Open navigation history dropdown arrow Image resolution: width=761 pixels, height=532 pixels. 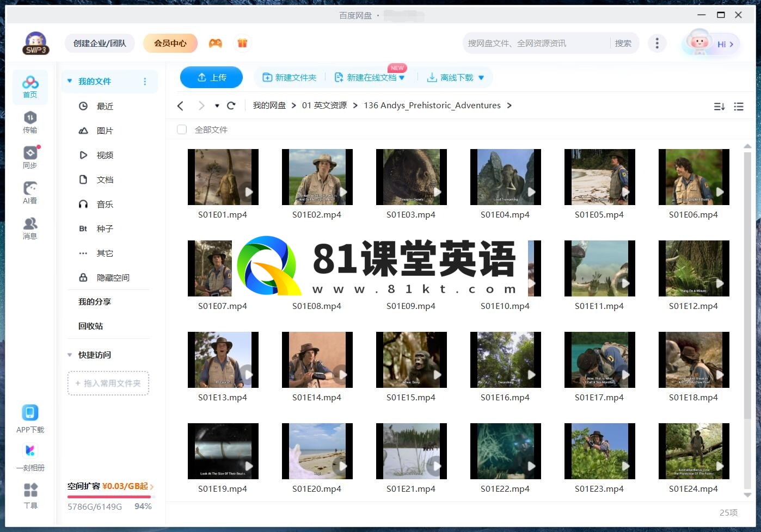click(217, 106)
